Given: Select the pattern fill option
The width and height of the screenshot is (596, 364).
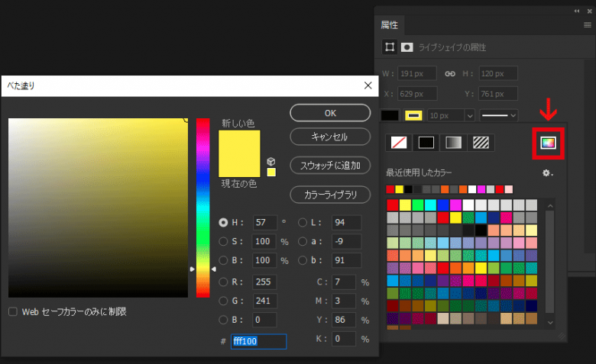Looking at the screenshot, I should [x=481, y=143].
